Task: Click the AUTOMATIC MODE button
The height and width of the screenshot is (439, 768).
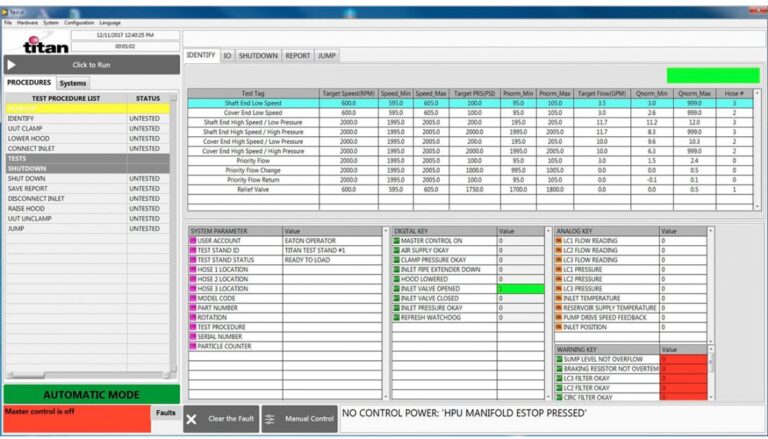Action: [91, 394]
